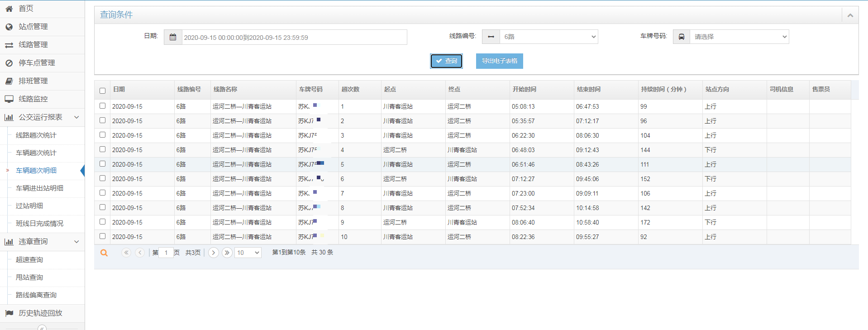Select the checkbox for trip number 10
868x330 pixels.
[103, 236]
